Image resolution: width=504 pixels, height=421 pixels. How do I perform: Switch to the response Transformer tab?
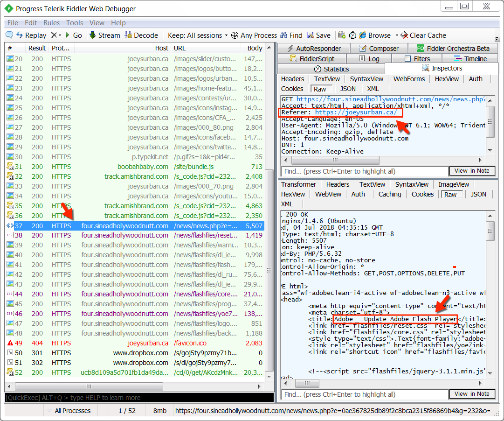tap(298, 184)
